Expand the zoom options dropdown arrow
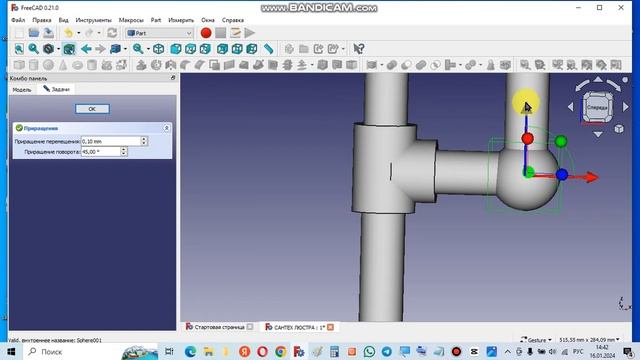Screen dimensions: 640x360 click(x=148, y=49)
